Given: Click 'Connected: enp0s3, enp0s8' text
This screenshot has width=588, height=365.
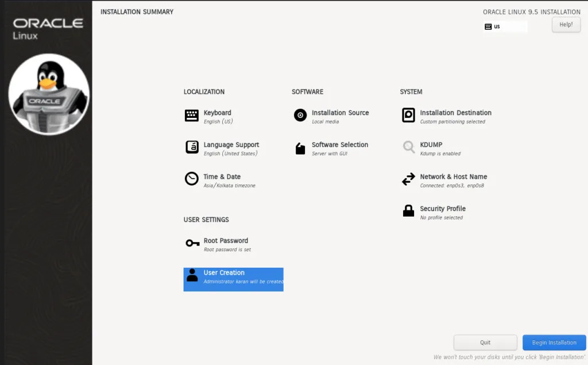Looking at the screenshot, I should pyautogui.click(x=452, y=186).
